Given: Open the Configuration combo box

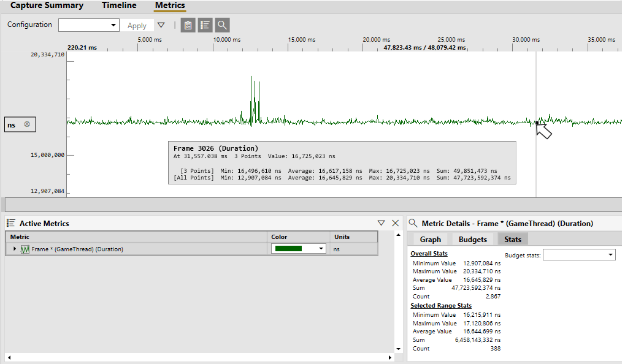Looking at the screenshot, I should (x=89, y=25).
